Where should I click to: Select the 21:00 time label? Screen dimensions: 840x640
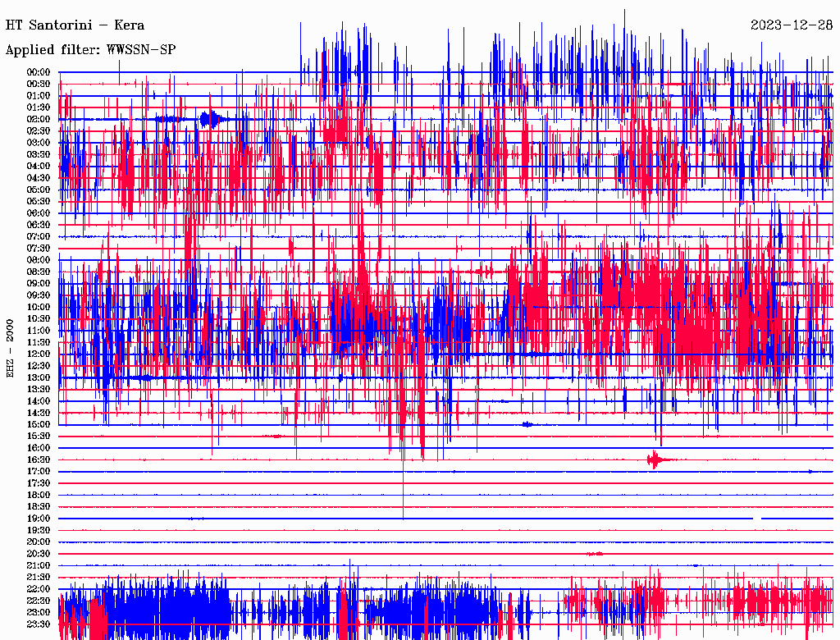(39, 566)
